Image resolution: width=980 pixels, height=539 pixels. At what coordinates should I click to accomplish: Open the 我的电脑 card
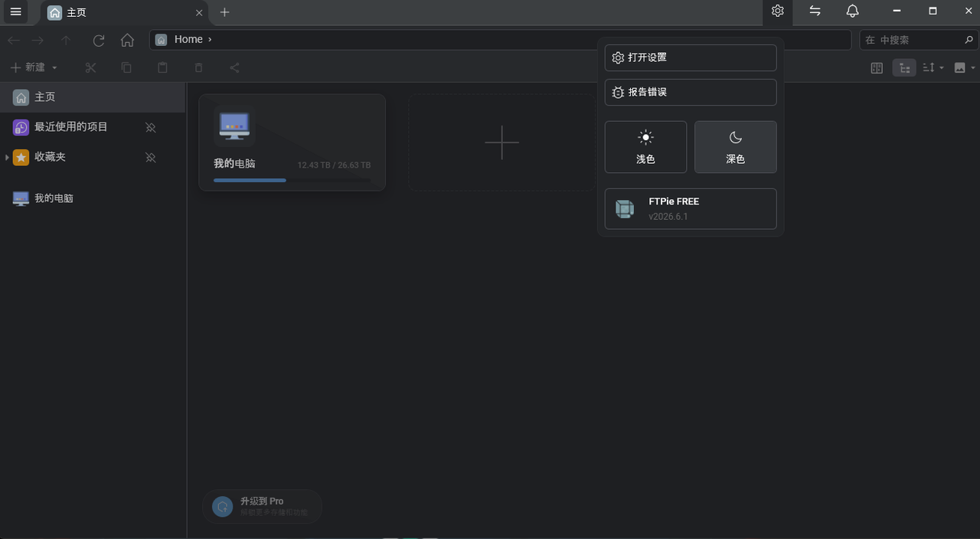click(292, 142)
